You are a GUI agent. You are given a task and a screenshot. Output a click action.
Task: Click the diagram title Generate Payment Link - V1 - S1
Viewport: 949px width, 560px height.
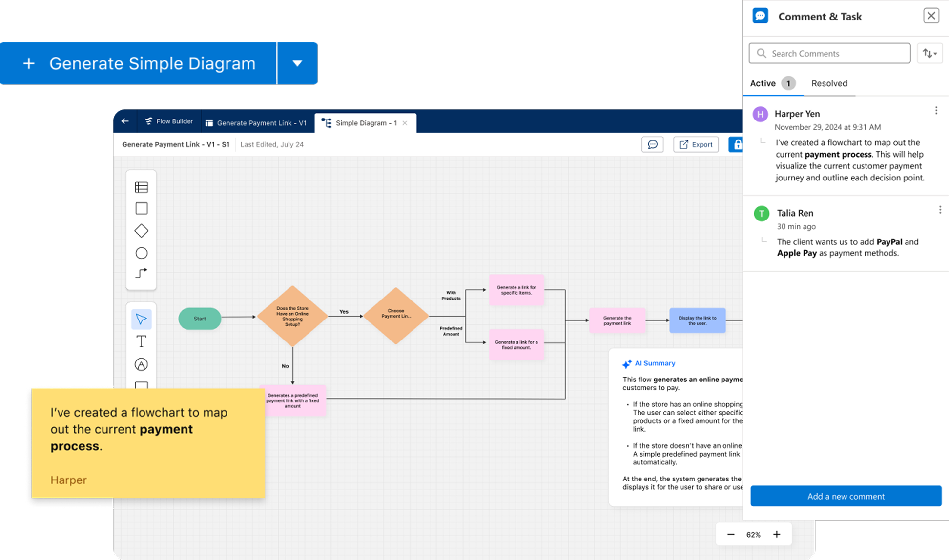tap(176, 144)
